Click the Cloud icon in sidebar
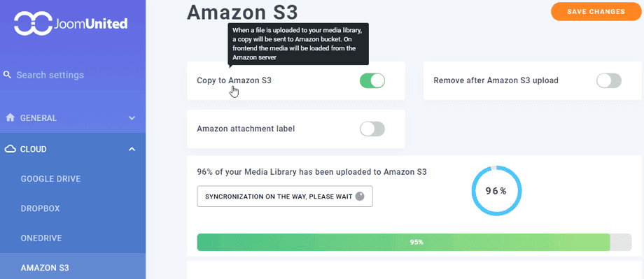The width and height of the screenshot is (644, 279). [10, 149]
